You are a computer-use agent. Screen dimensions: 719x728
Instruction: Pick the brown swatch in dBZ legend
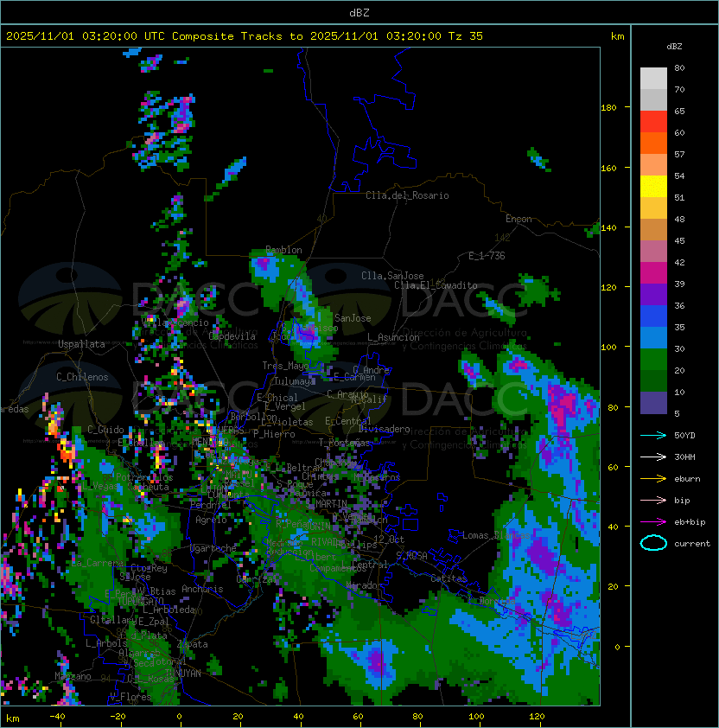click(x=653, y=229)
